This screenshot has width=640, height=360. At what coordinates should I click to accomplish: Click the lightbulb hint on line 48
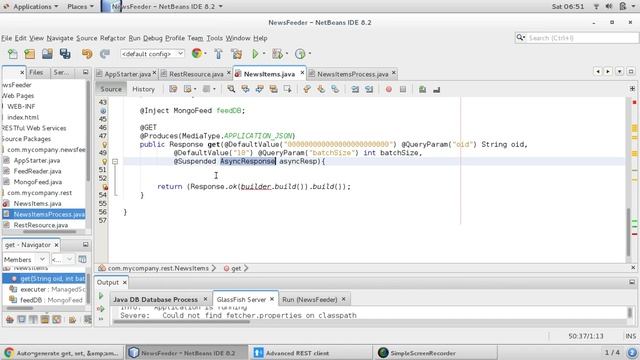(x=104, y=144)
